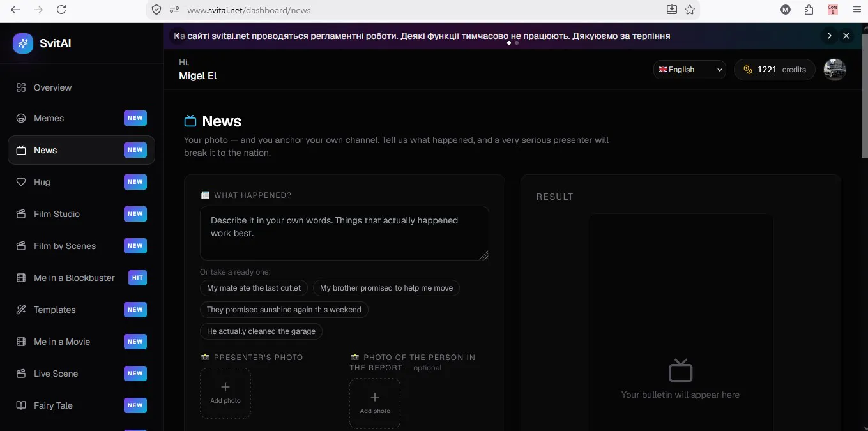
Task: Choose 'They promised sunshine again this weekend'
Action: tap(284, 310)
